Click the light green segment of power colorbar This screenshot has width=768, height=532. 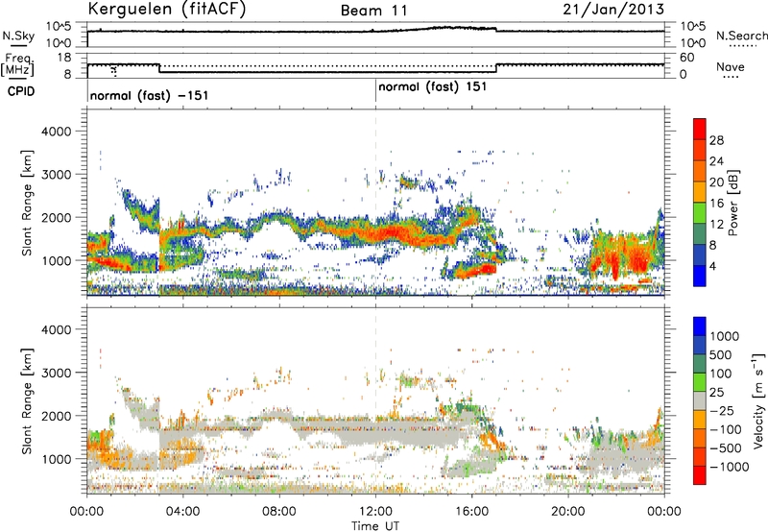[x=700, y=213]
